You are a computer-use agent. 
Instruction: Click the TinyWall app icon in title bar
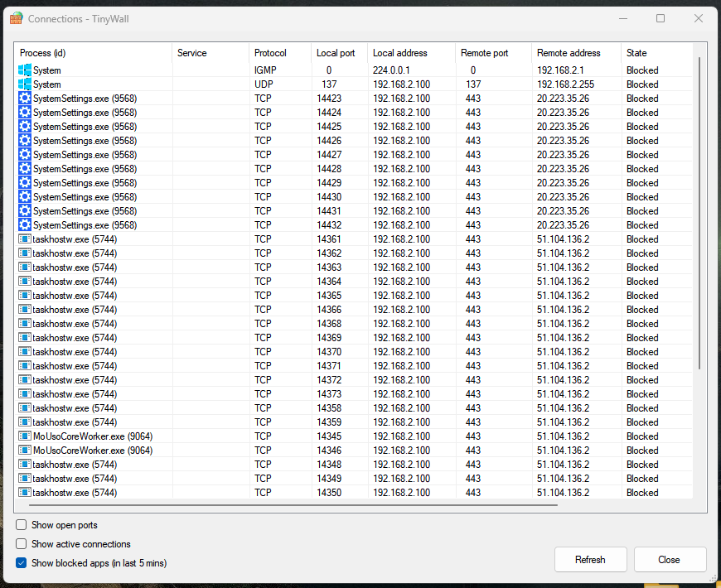16,18
